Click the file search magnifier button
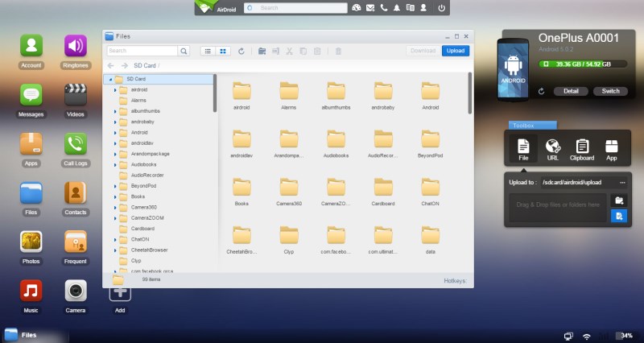Screen dimensions: 644x343 pyautogui.click(x=184, y=51)
